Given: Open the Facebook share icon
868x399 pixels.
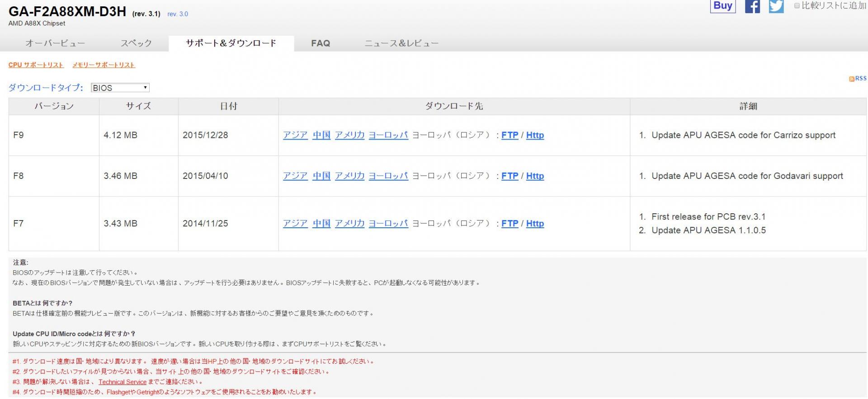Looking at the screenshot, I should pos(752,6).
